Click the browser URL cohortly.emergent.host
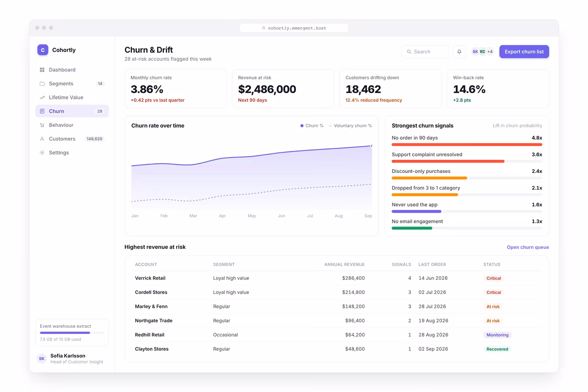This screenshot has height=392, width=588. (x=297, y=28)
